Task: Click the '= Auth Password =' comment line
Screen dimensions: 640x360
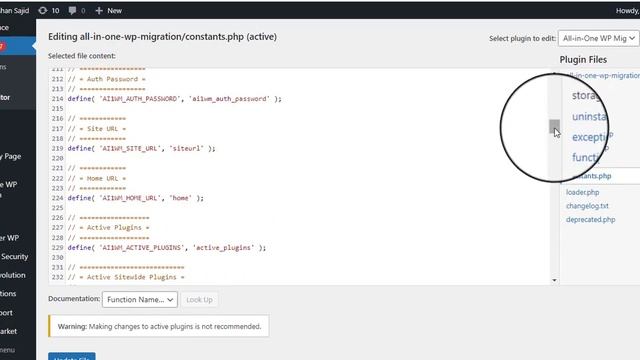Action: point(107,79)
